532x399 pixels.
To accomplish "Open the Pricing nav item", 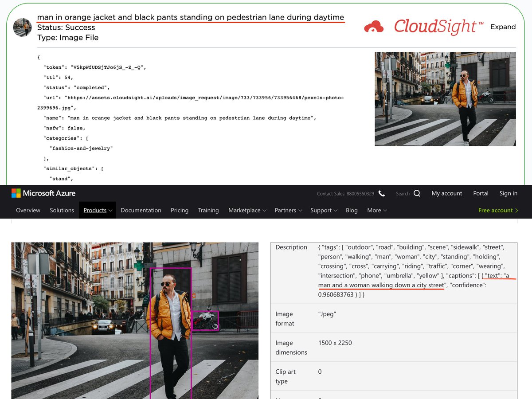I will click(180, 210).
